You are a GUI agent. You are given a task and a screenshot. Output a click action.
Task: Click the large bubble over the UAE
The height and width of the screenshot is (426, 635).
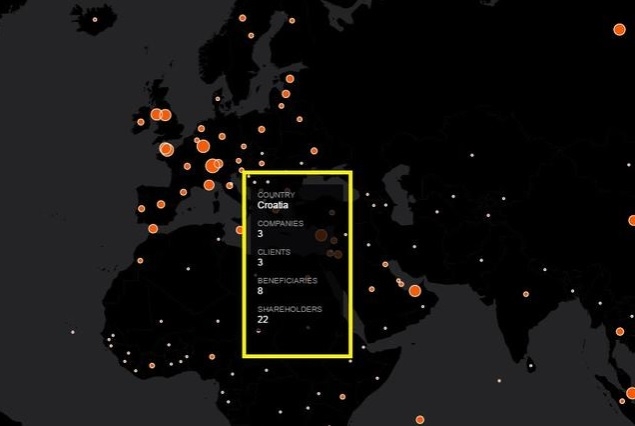pyautogui.click(x=415, y=290)
